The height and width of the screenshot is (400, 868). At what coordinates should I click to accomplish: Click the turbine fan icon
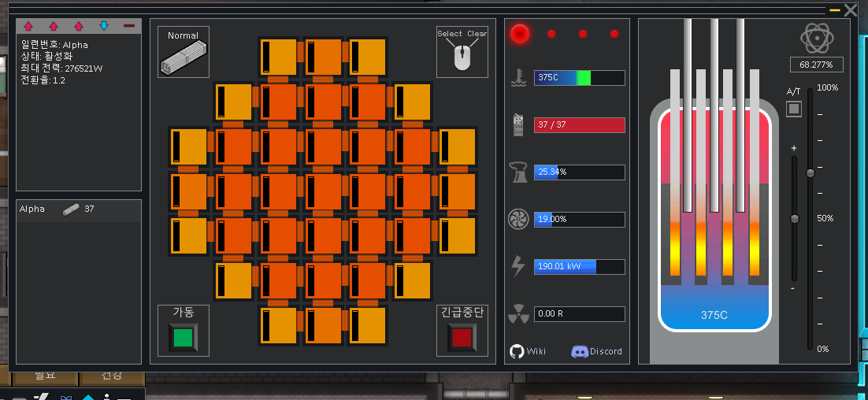click(x=518, y=220)
